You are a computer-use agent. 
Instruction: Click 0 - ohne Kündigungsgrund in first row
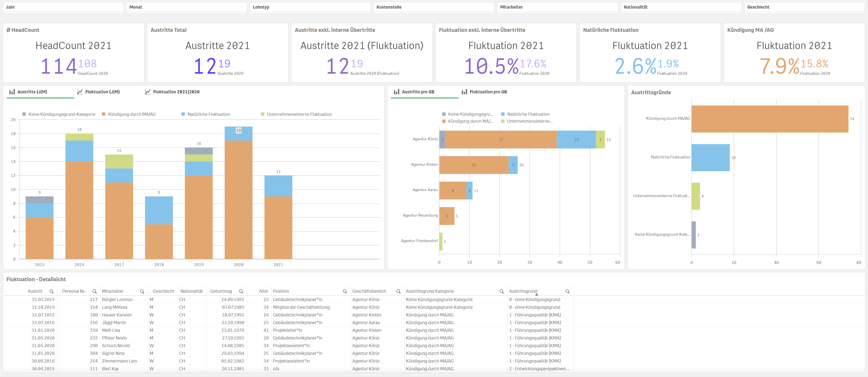535,299
